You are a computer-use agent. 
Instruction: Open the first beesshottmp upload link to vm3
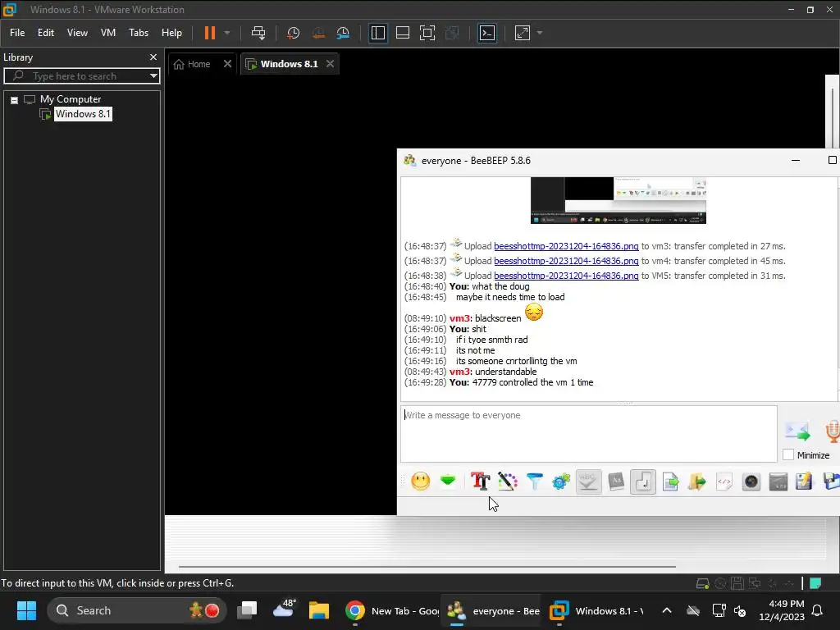click(566, 246)
